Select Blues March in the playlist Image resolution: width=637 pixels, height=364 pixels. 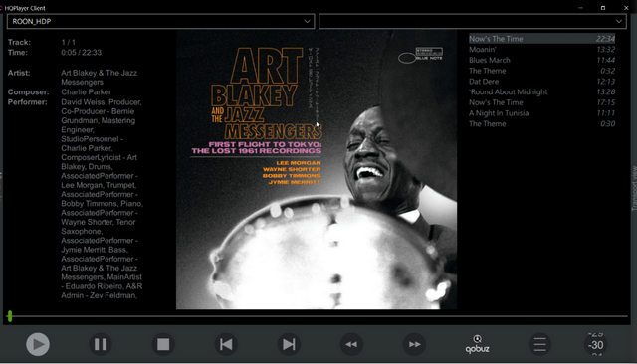[x=541, y=60]
